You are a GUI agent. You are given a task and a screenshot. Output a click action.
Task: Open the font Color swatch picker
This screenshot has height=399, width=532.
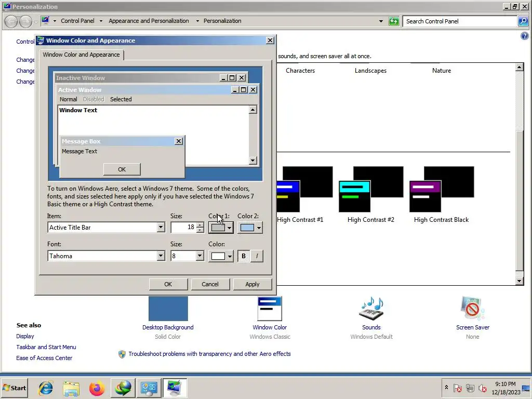tap(221, 256)
